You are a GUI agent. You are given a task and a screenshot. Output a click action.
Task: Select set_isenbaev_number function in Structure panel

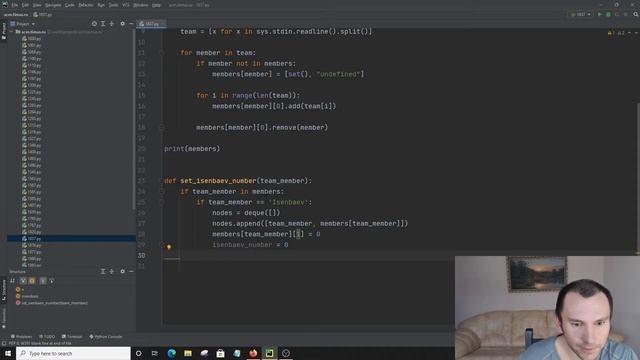[x=52, y=303]
